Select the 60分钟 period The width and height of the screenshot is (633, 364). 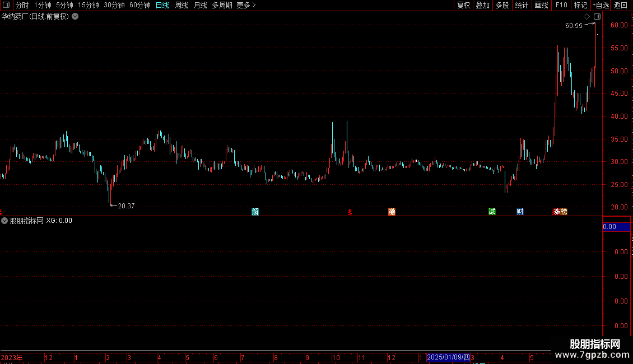click(140, 5)
